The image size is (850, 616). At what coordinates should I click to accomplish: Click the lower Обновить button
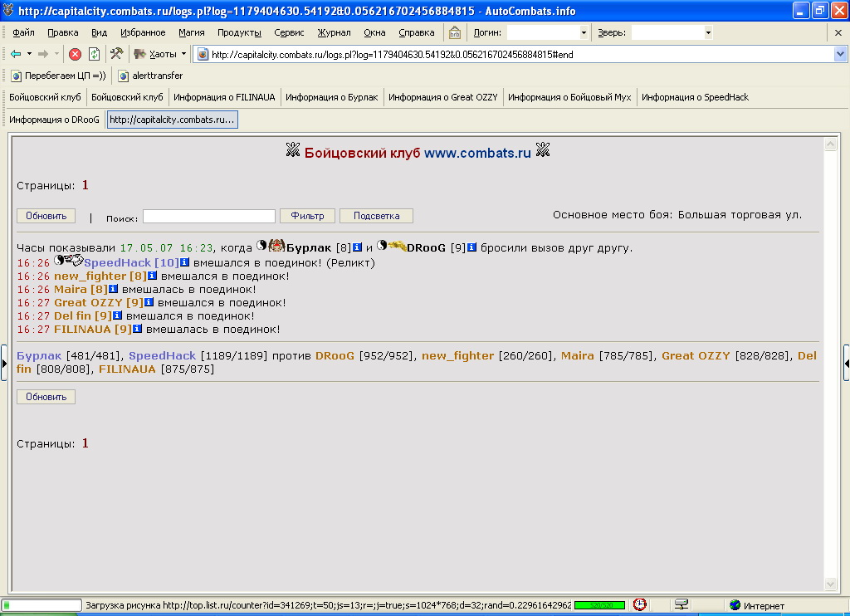click(46, 397)
